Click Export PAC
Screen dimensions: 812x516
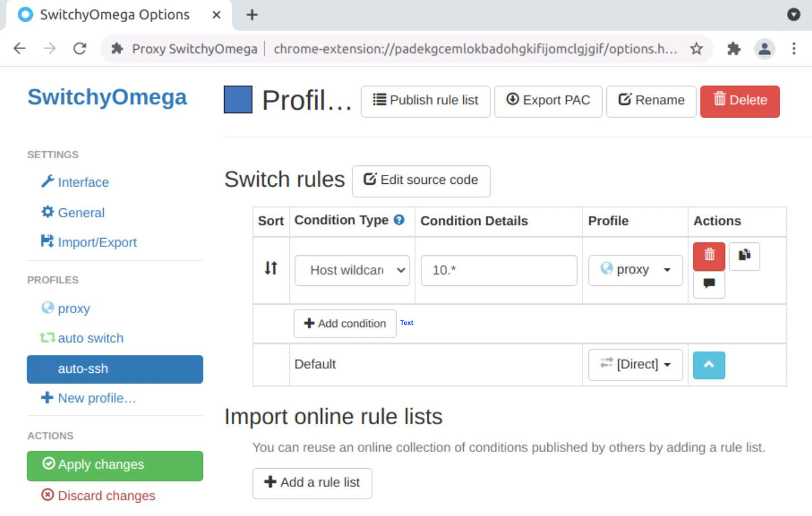[548, 101]
